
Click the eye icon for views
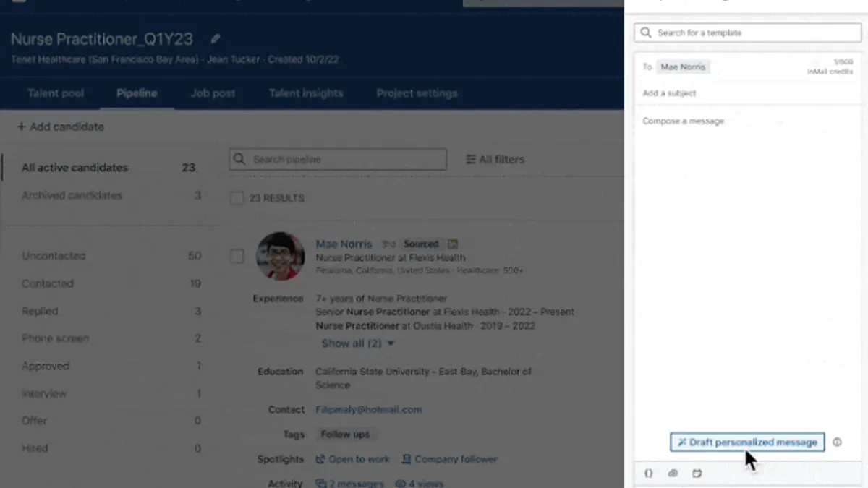coord(399,484)
